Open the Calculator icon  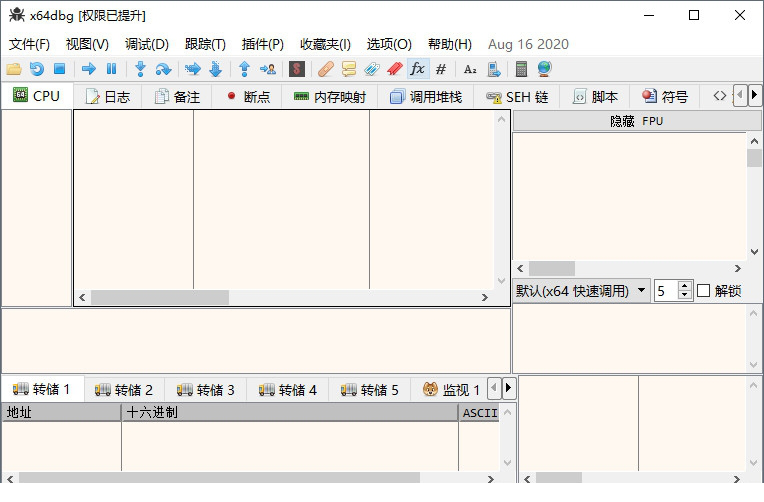tap(521, 69)
